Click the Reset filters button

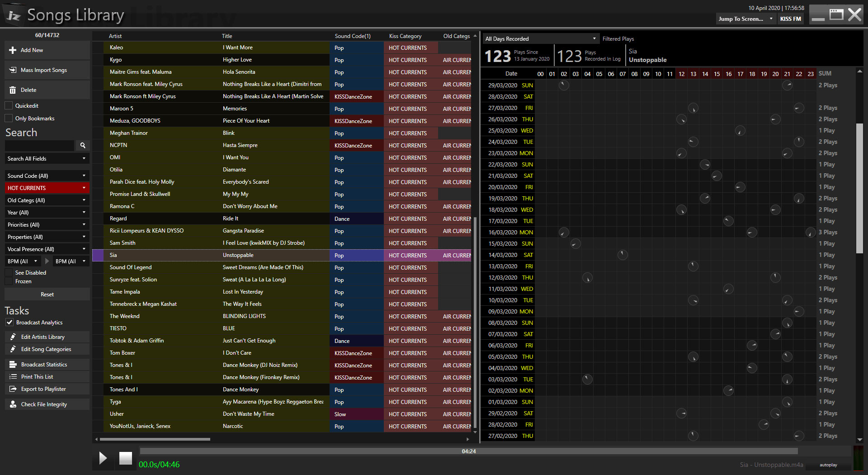pos(47,294)
